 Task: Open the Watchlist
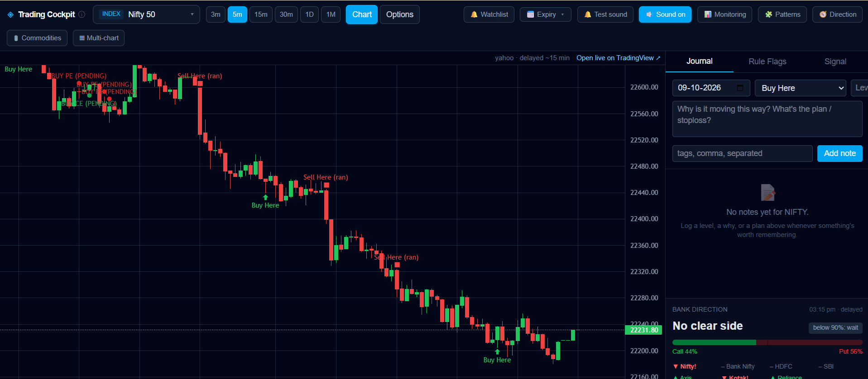coord(489,14)
